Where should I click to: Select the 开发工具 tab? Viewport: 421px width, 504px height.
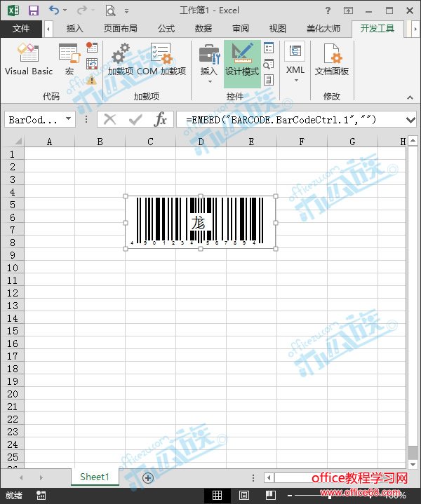[377, 29]
